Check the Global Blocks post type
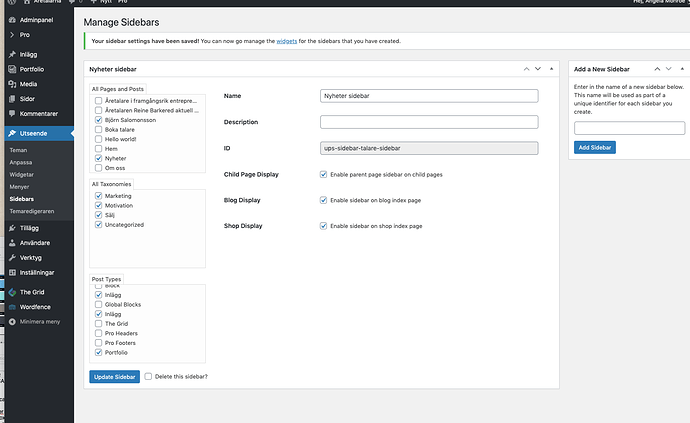The width and height of the screenshot is (690, 423). [x=99, y=305]
